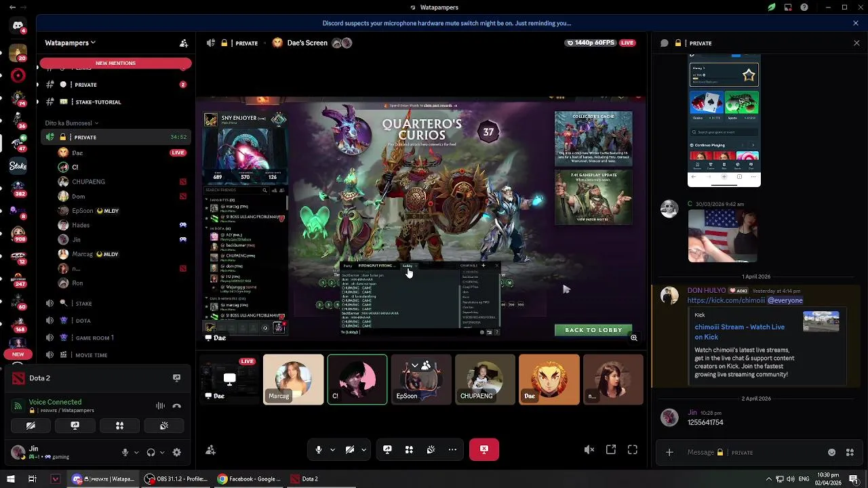Share Dota 2 screen icon in activity panel
This screenshot has width=868, height=488.
[x=176, y=378]
